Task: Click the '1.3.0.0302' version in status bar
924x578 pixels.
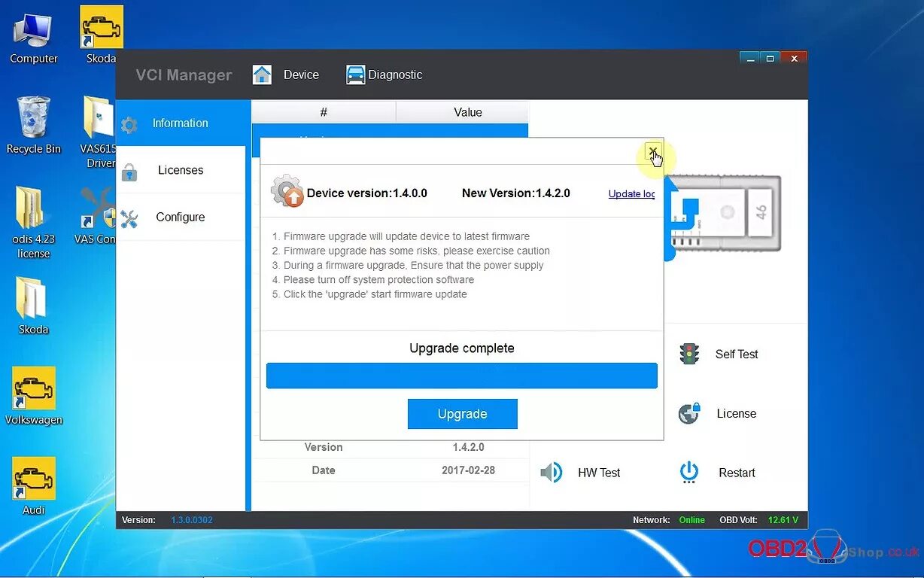Action: (192, 520)
